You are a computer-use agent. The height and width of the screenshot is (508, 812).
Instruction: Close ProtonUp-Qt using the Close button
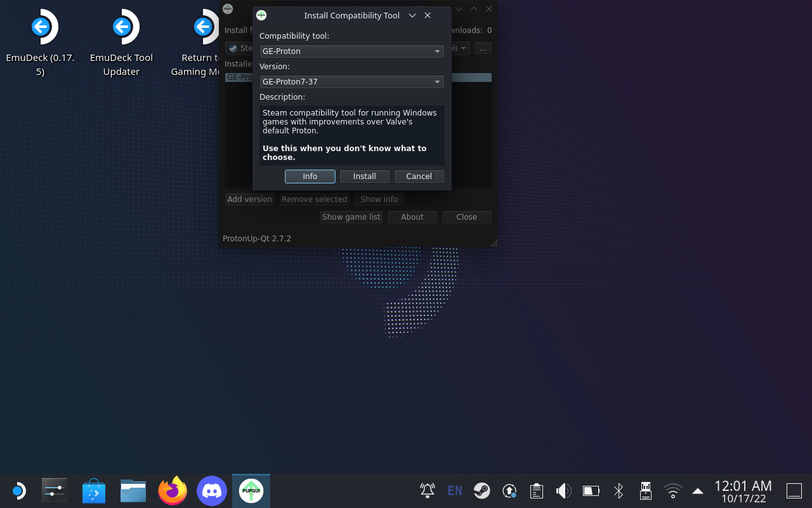tap(467, 217)
